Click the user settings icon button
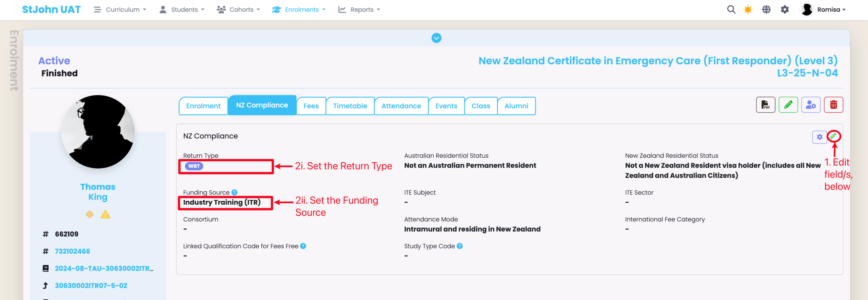Image resolution: width=868 pixels, height=300 pixels. point(811,105)
